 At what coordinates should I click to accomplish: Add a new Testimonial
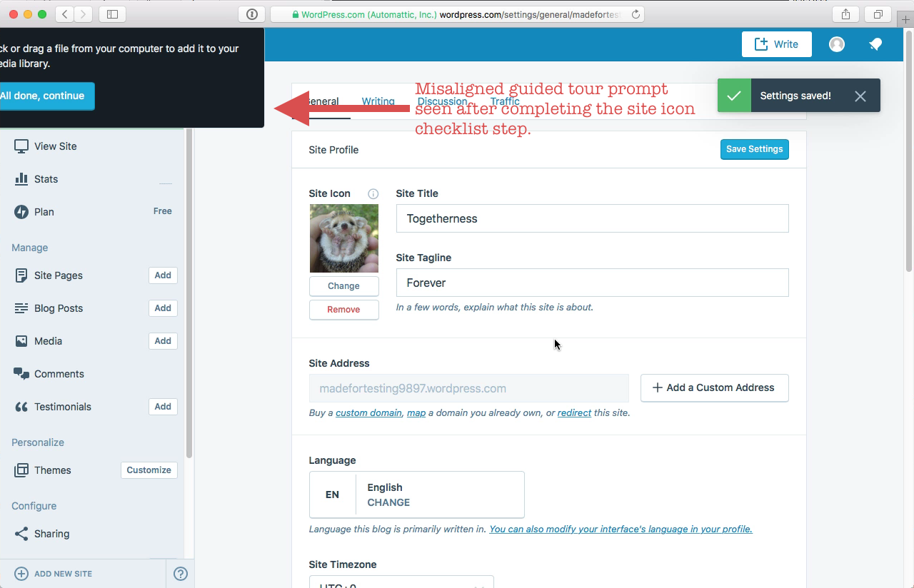[x=163, y=407]
